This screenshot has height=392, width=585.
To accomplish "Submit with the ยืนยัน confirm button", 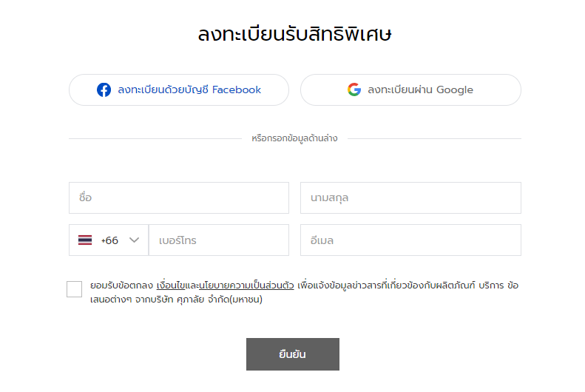I will 293,354.
